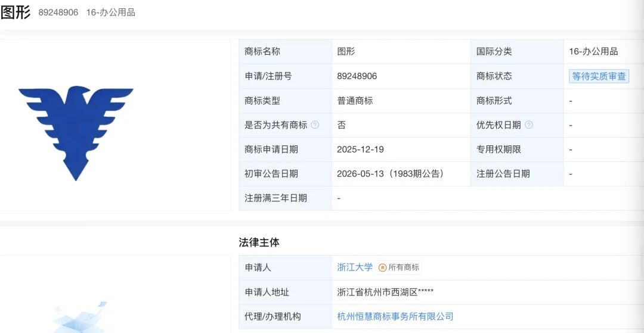Open 所有商标 for the applicant
644x333 pixels.
click(x=399, y=268)
